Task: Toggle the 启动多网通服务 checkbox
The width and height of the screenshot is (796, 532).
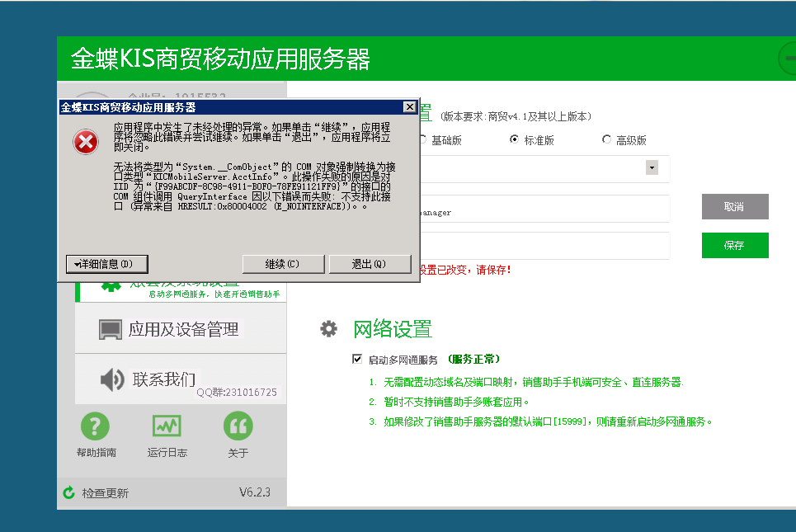Action: pos(357,359)
